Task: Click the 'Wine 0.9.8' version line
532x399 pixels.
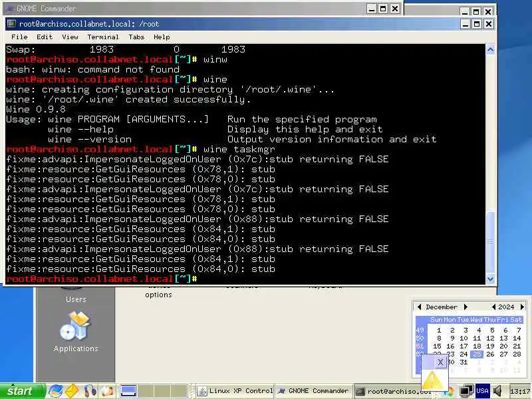Action: [36, 109]
